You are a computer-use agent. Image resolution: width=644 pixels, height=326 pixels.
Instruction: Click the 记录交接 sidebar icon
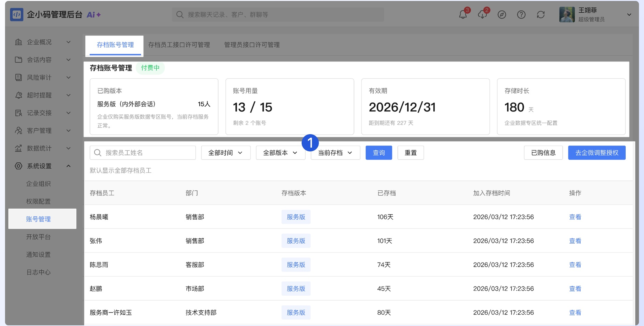(x=18, y=113)
